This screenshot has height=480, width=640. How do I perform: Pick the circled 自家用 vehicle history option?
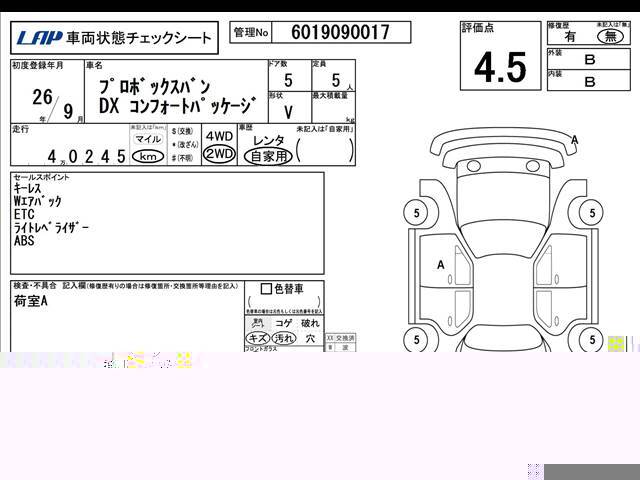coord(268,156)
